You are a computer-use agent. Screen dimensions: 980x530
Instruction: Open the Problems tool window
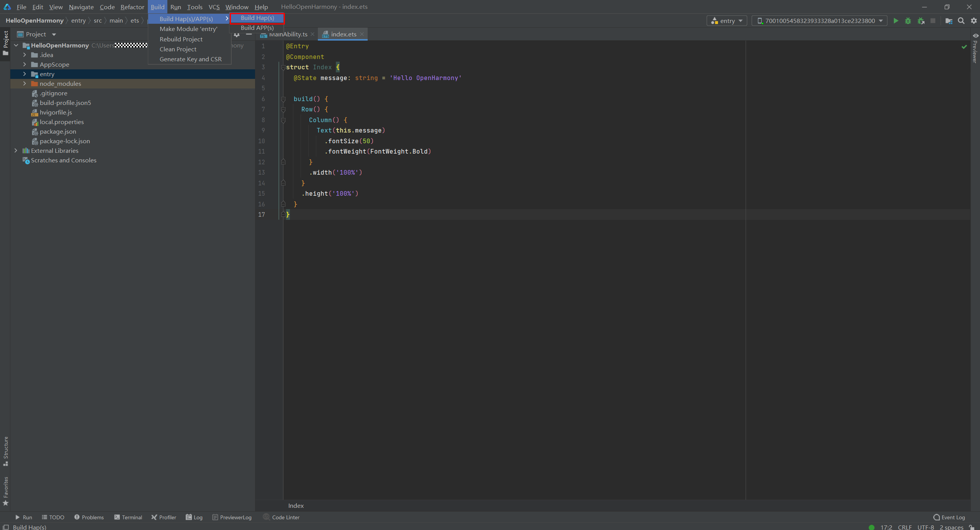89,517
